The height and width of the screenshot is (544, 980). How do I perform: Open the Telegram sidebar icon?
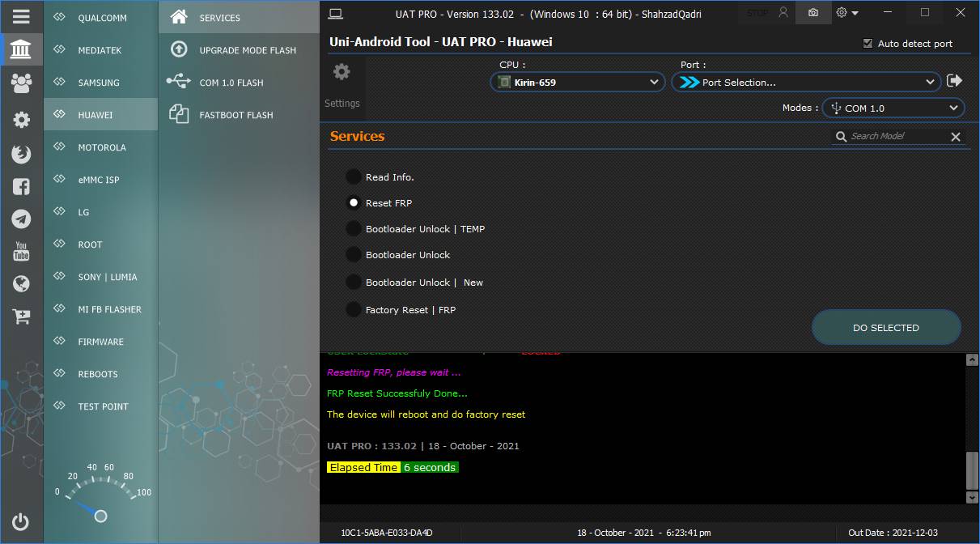coord(21,219)
